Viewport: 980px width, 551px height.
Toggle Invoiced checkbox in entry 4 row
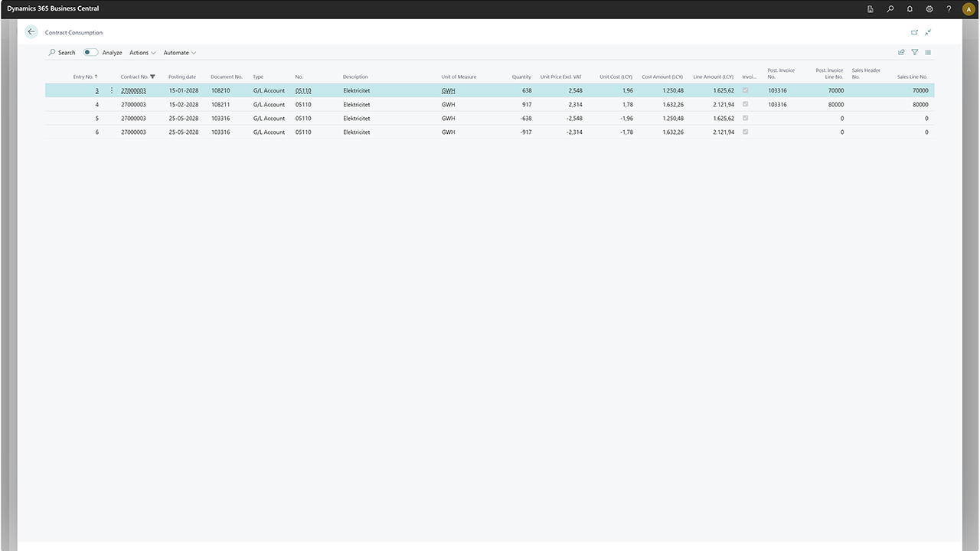[746, 104]
